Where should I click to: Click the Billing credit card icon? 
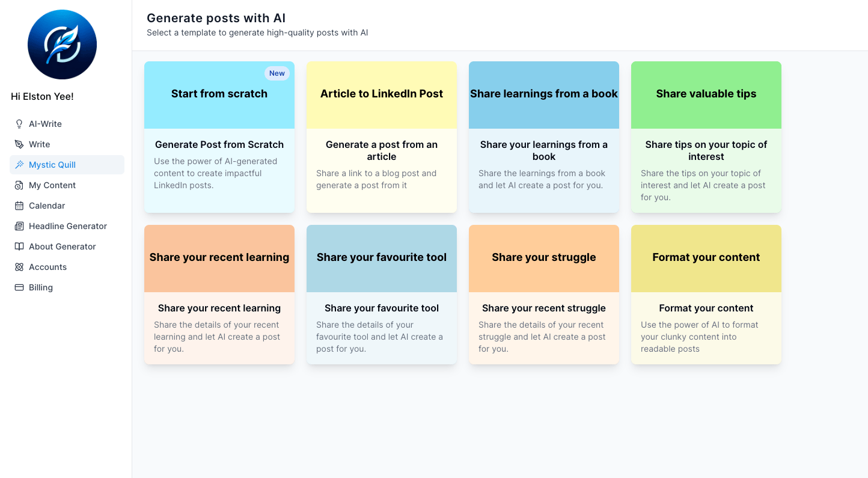tap(19, 287)
